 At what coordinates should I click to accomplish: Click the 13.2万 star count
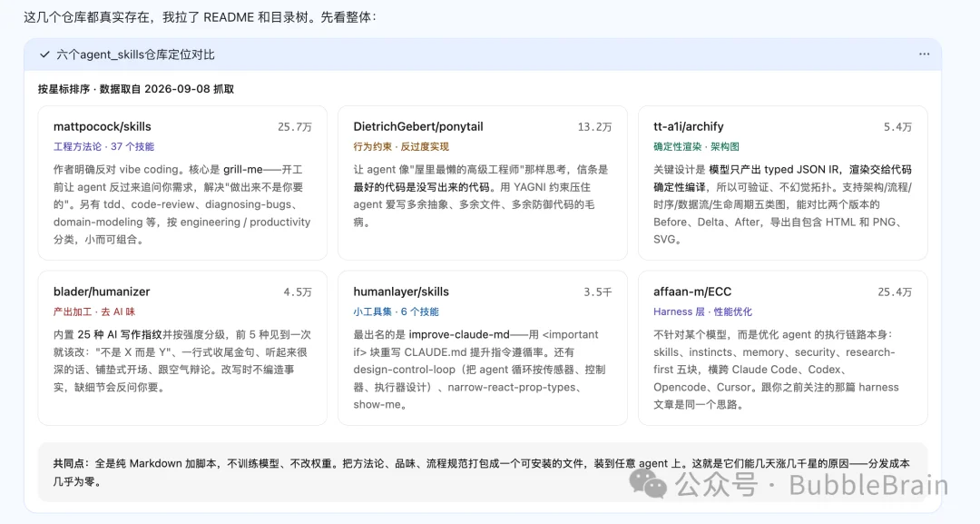(594, 127)
